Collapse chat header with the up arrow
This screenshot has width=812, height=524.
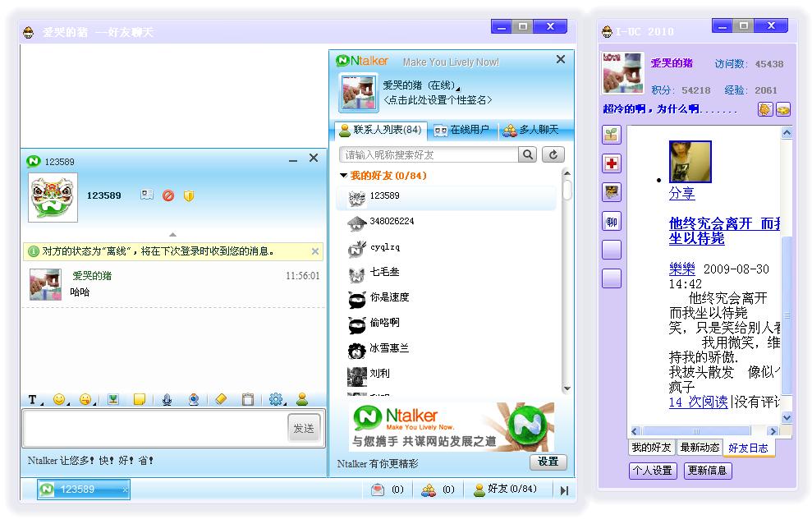click(173, 235)
